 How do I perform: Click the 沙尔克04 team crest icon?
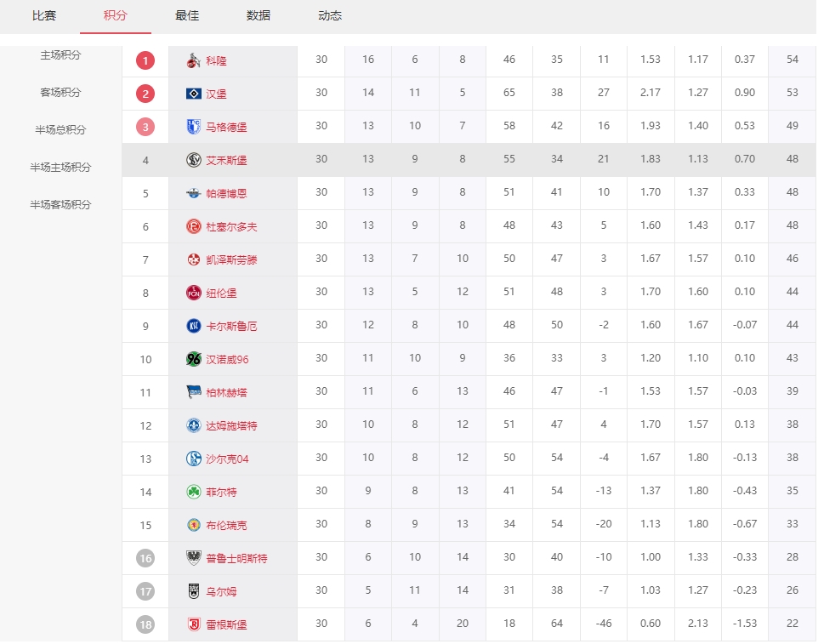[194, 459]
